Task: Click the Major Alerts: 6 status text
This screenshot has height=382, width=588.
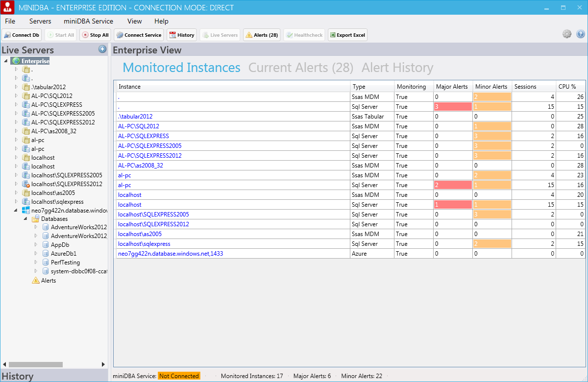Action: 312,376
